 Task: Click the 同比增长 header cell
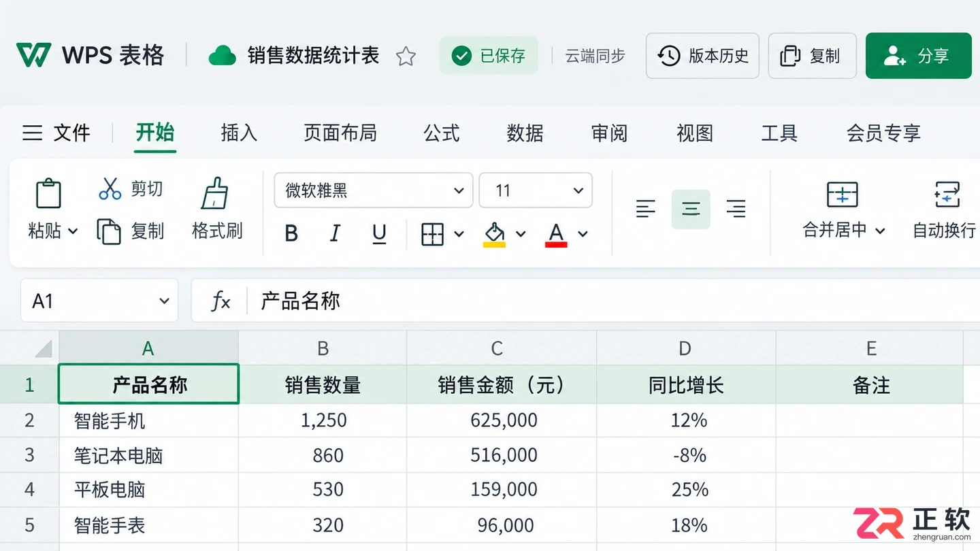(x=686, y=385)
